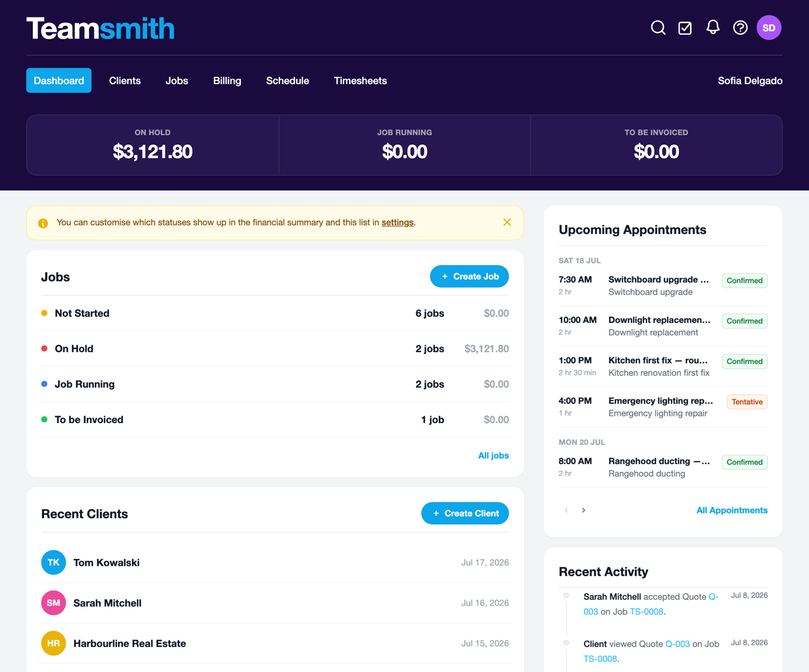The height and width of the screenshot is (672, 809).
Task: Click the 6 jobs count
Action: (429, 313)
